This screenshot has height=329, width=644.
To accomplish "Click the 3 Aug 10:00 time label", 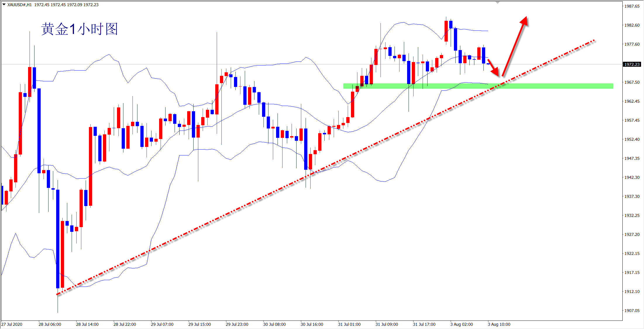I will coord(499,324).
